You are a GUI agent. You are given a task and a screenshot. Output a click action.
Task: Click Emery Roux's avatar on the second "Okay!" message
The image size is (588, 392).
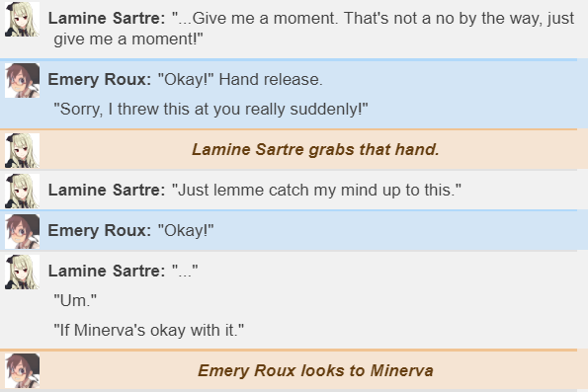click(x=22, y=232)
